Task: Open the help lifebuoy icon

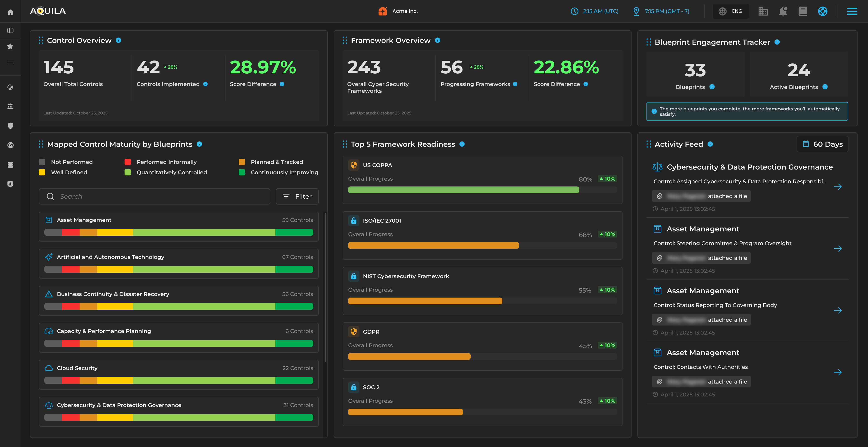Action: (x=823, y=11)
